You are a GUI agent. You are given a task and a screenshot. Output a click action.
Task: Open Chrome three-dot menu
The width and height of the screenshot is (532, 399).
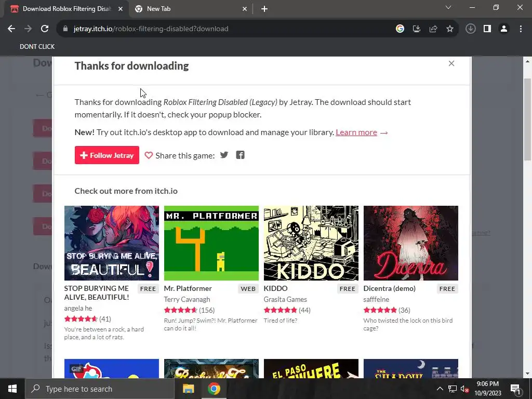(521, 29)
